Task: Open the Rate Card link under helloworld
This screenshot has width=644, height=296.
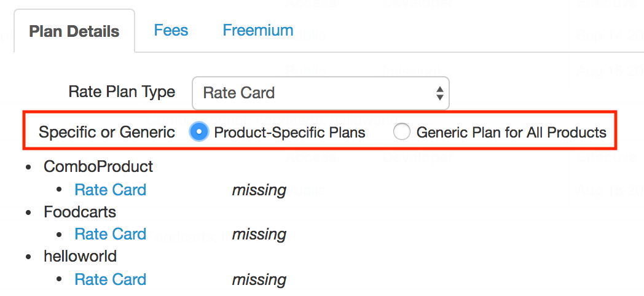Action: click(x=110, y=279)
